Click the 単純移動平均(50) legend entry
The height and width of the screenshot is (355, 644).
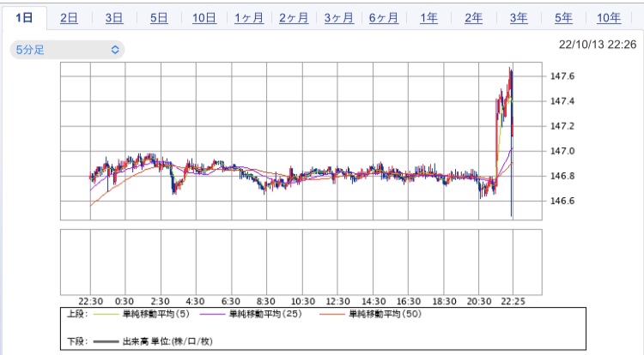(x=386, y=314)
